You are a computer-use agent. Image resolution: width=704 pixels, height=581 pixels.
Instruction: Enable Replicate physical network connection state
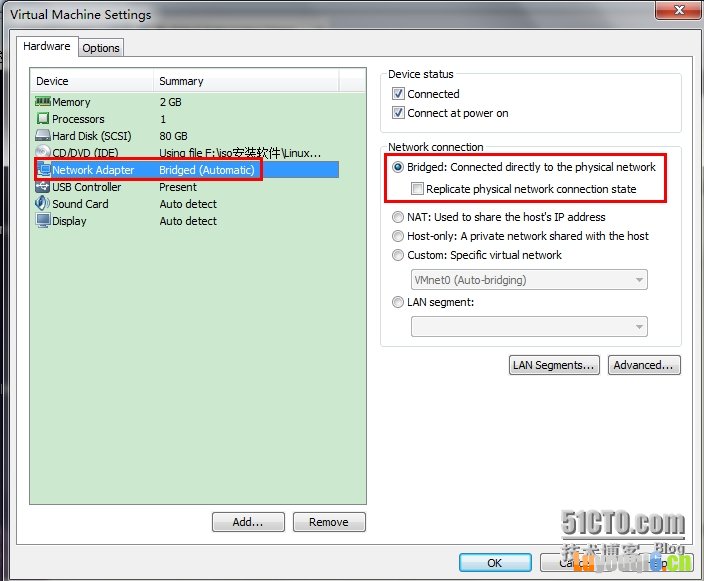click(417, 189)
